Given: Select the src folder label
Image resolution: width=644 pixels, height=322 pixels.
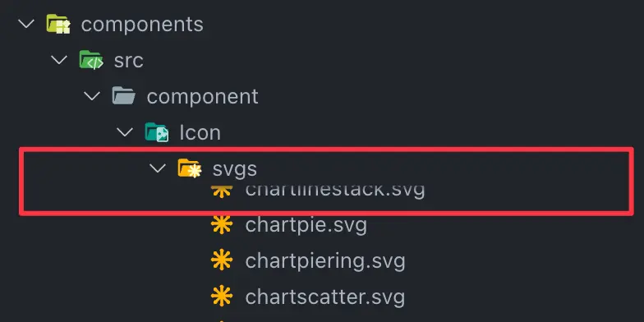Looking at the screenshot, I should tap(128, 61).
